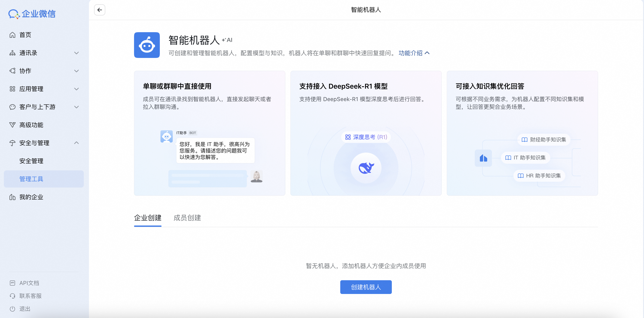Click the 深度思考 (R1) pill

pos(366,137)
